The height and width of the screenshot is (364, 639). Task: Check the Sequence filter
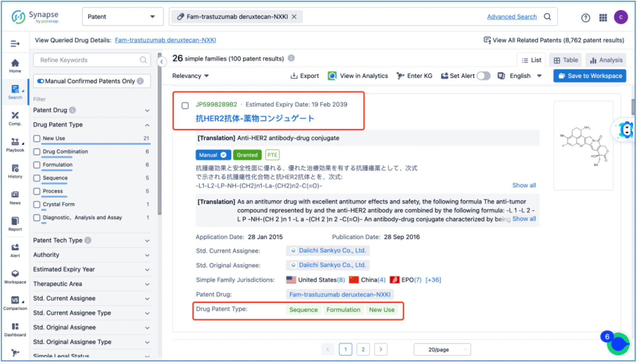click(x=37, y=178)
